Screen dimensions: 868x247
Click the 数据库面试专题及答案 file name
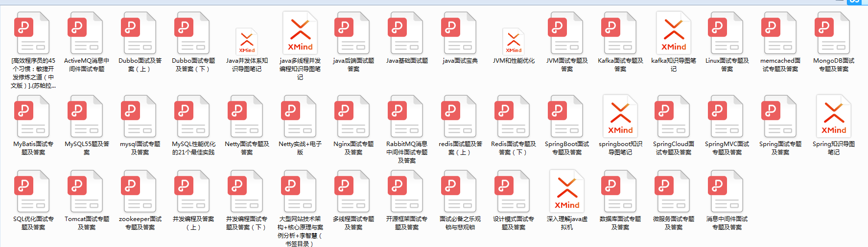pos(620,223)
